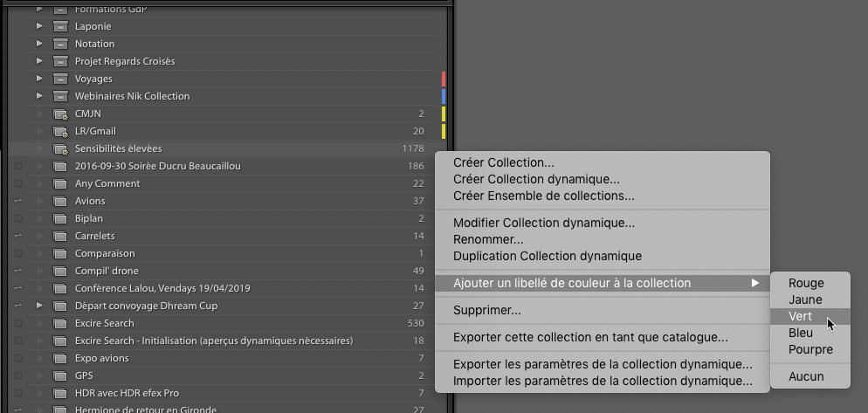The image size is (868, 413).
Task: Open the color label submenu arrow
Action: coord(755,283)
